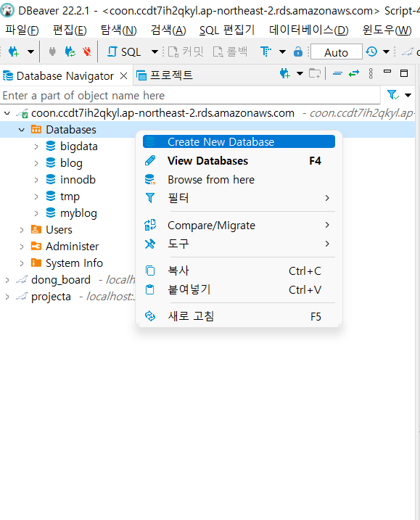
Task: Toggle Link with Editor arrows icon
Action: click(354, 73)
